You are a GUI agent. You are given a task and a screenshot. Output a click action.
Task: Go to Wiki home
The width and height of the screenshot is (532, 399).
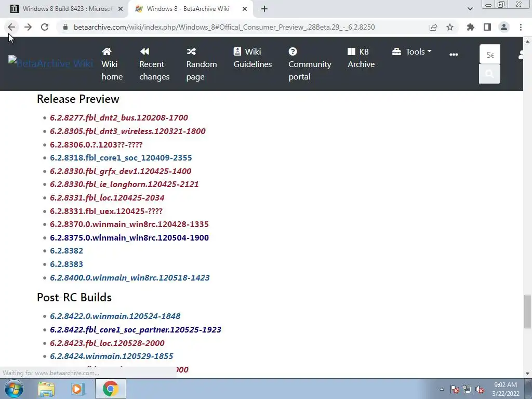(112, 64)
